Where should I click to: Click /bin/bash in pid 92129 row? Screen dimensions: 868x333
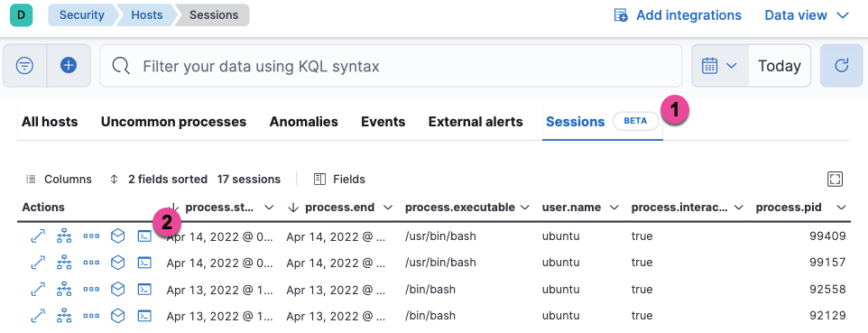(x=430, y=316)
